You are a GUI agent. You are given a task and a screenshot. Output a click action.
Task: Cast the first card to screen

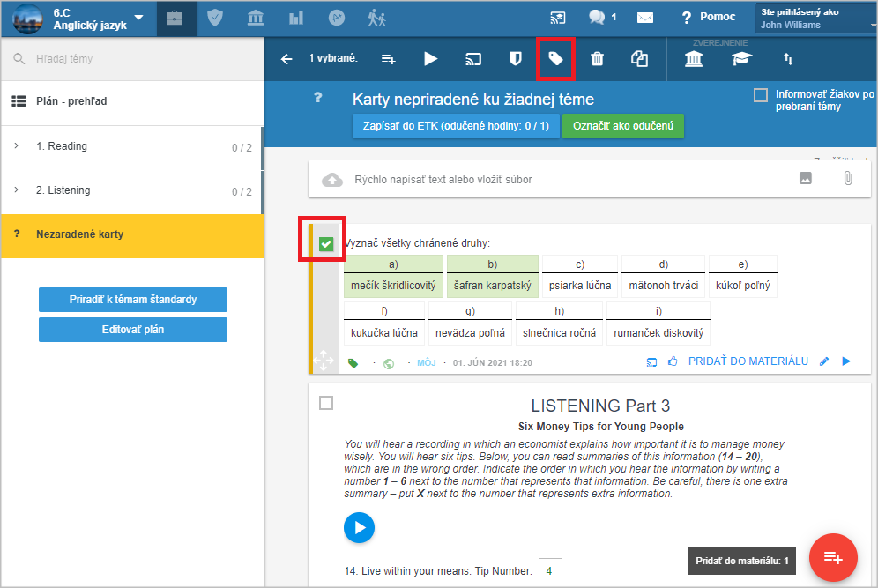[x=651, y=362]
